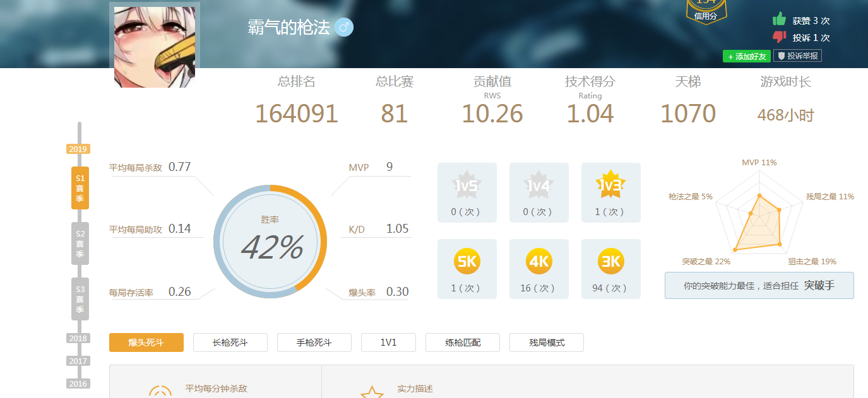Click the username 霸气的枪法

(x=289, y=28)
